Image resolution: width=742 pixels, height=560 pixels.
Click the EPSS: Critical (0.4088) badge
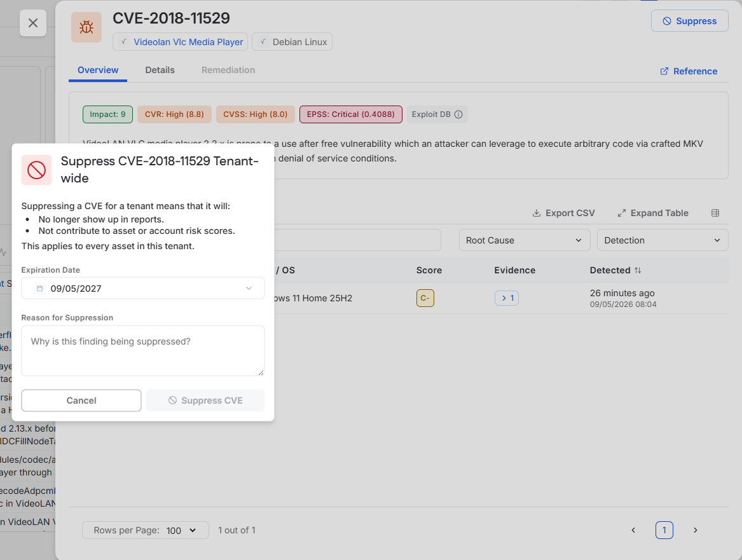coord(350,114)
